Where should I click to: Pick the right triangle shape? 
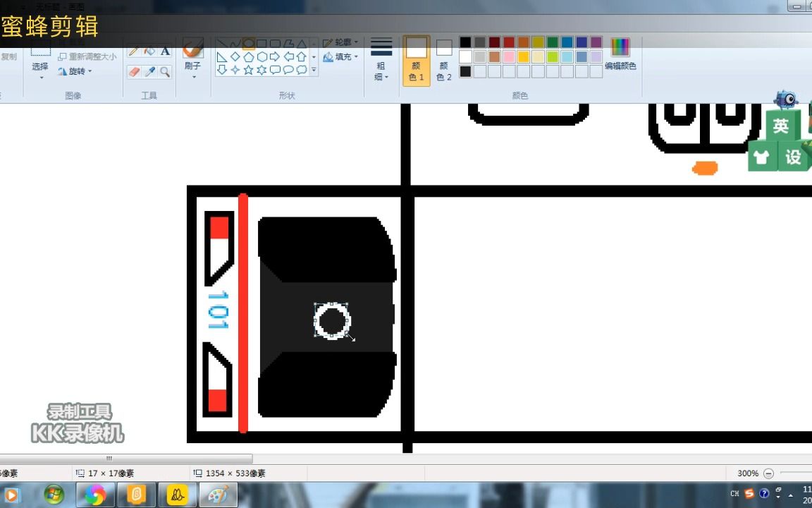(221, 56)
